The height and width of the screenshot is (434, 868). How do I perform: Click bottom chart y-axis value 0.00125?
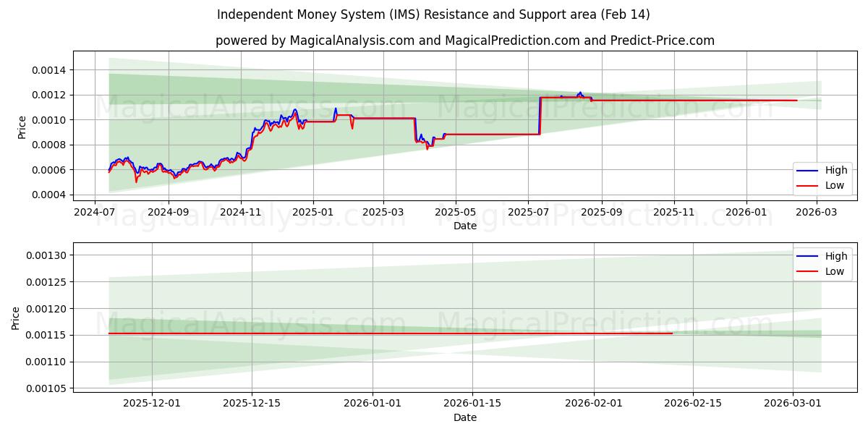pos(48,282)
